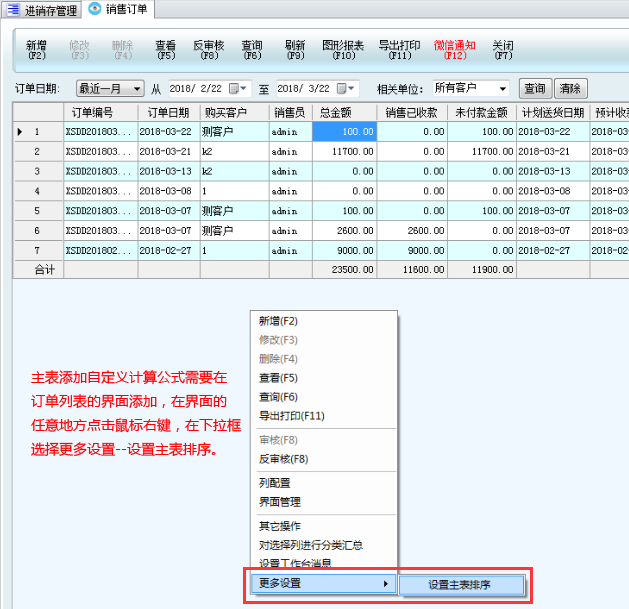Click red 微信通知(F12) toolbar button

pos(455,50)
